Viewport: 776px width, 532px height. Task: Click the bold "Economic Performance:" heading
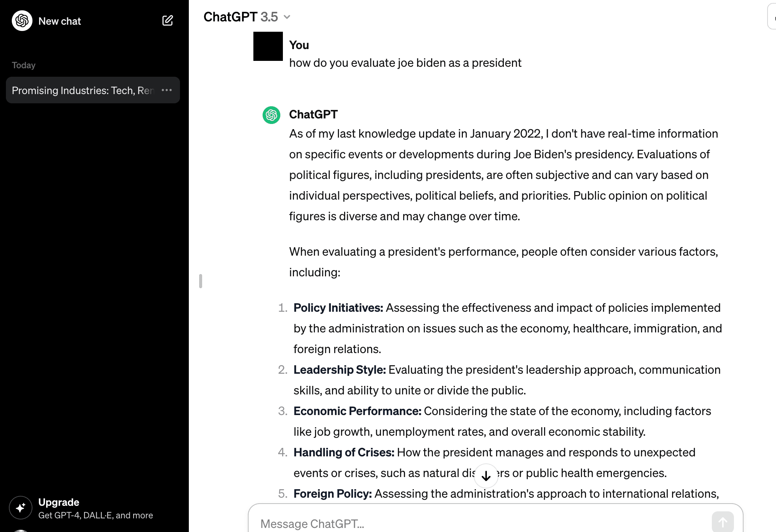pyautogui.click(x=357, y=411)
